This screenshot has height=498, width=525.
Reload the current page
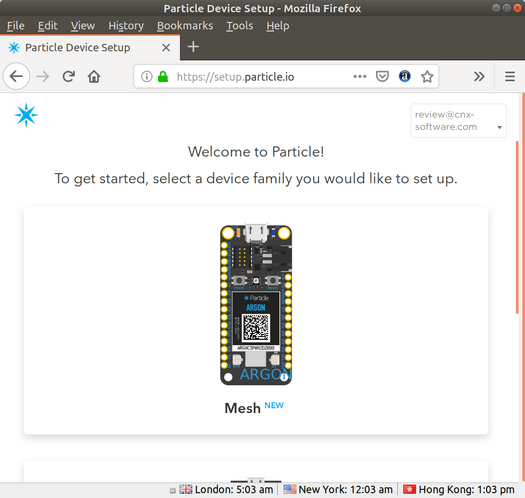tap(69, 76)
